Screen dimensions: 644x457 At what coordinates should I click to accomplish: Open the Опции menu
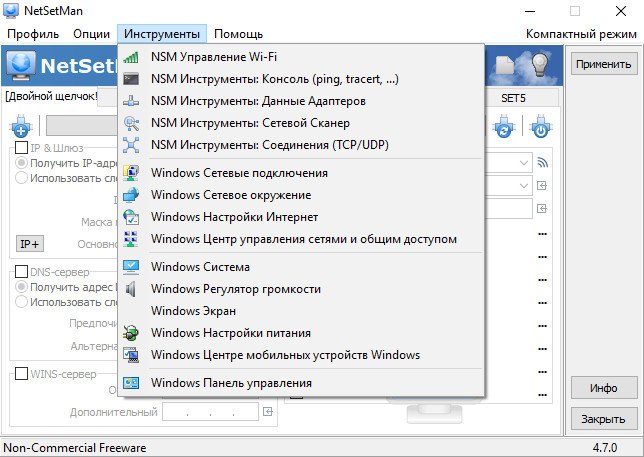tap(92, 34)
